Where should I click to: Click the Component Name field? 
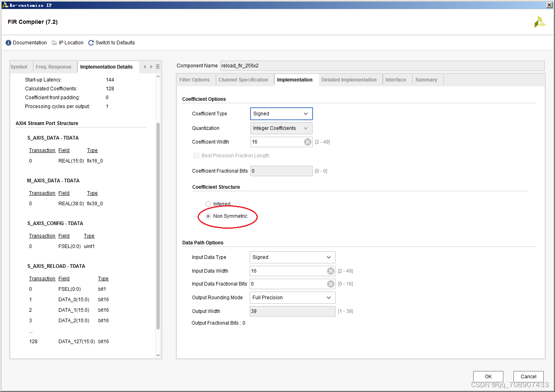[x=382, y=66]
